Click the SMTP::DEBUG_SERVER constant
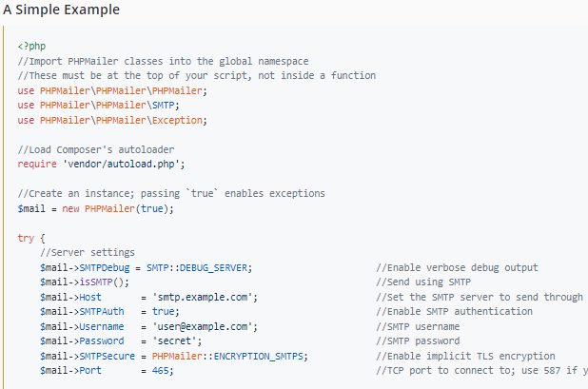Screen dimensions: 588x389 pos(197,268)
